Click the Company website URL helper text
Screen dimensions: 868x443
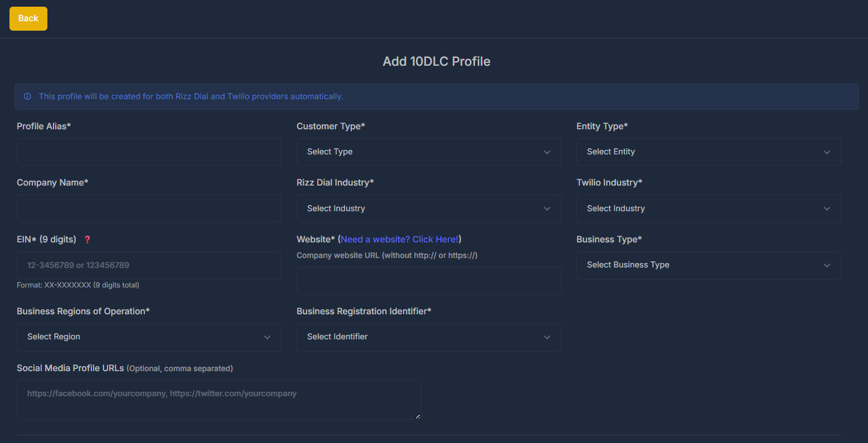387,255
